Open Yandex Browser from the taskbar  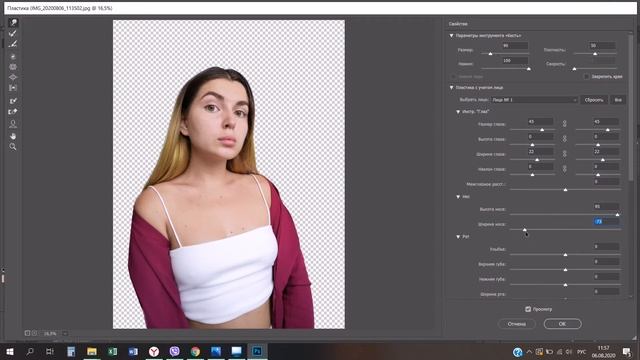tap(154, 351)
